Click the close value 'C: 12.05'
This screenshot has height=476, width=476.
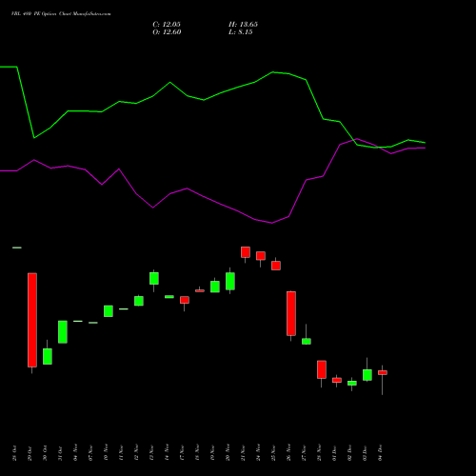(167, 25)
